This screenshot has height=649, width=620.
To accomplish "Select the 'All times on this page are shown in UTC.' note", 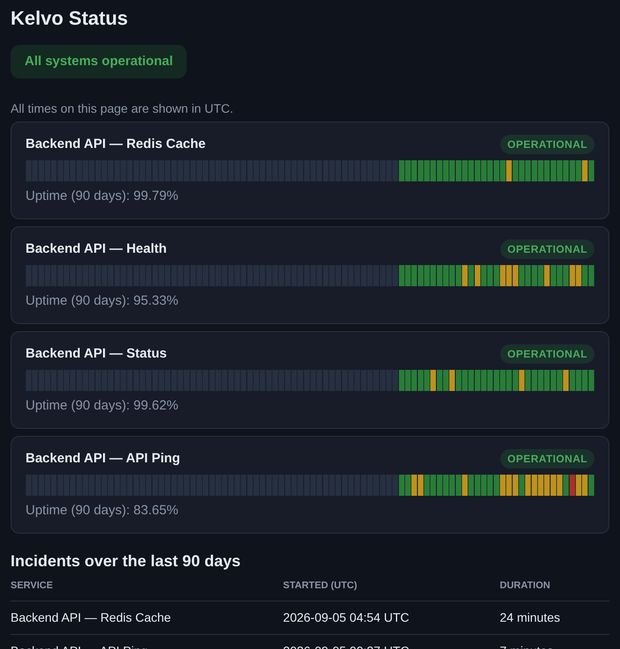I will click(122, 108).
